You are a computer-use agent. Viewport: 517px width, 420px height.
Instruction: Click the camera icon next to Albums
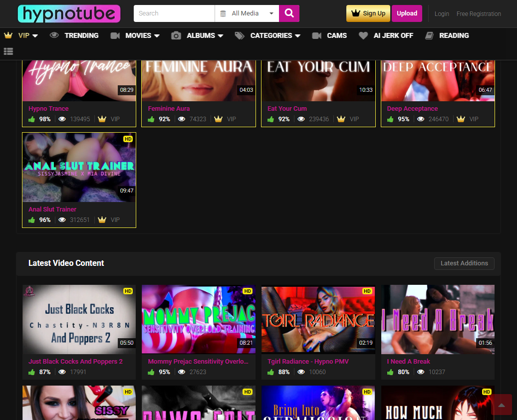(176, 35)
